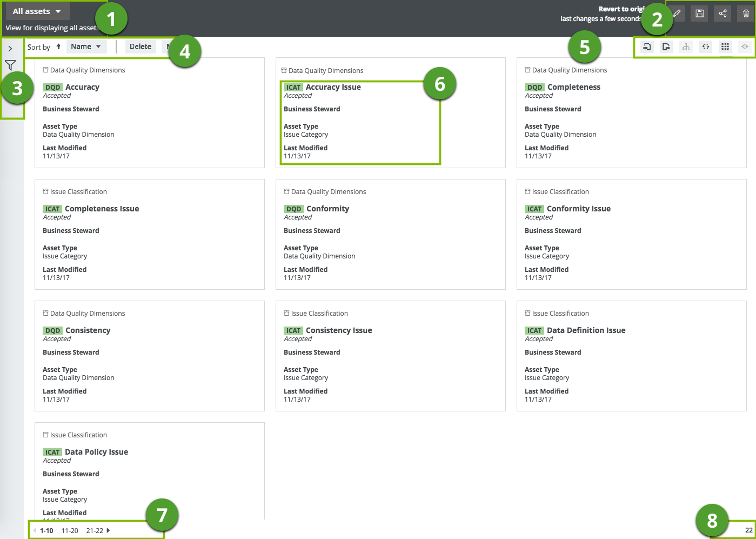Viewport: 756px width, 539px height.
Task: Expand the left sidebar chevron
Action: tap(10, 49)
